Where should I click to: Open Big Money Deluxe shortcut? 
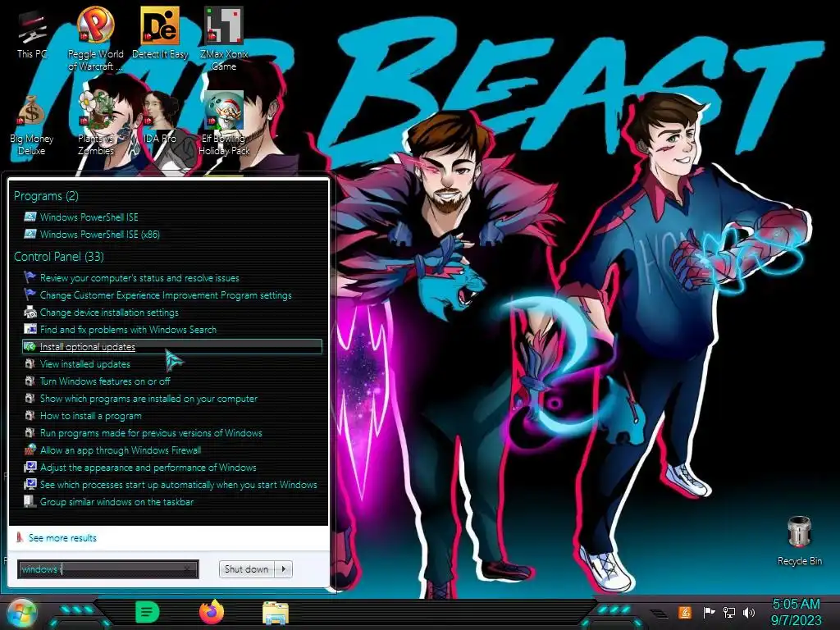pos(31,125)
